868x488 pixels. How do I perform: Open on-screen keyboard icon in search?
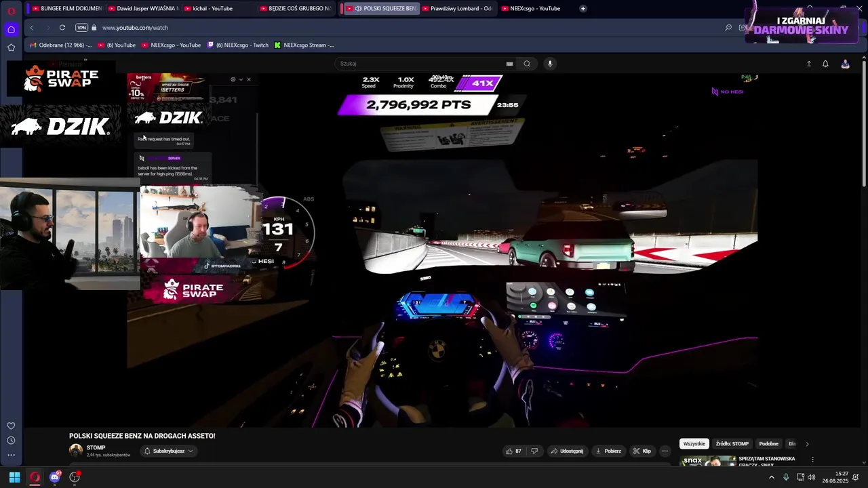click(509, 64)
